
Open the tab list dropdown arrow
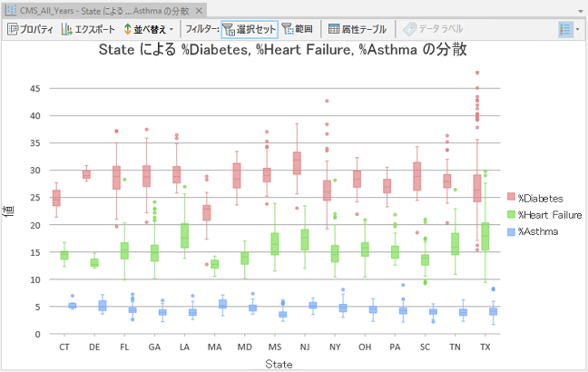[580, 8]
